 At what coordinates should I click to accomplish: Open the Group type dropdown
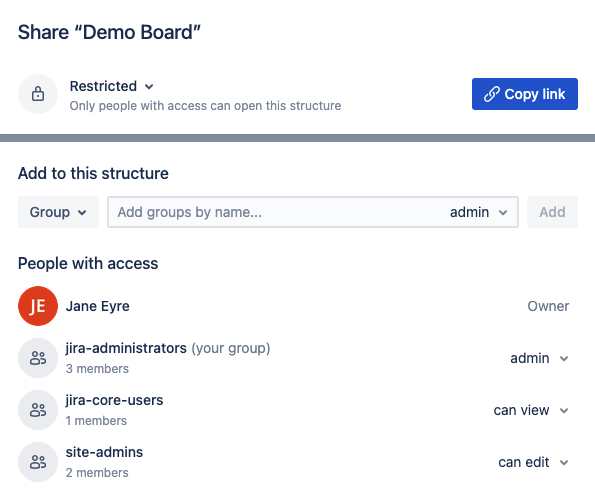click(58, 212)
